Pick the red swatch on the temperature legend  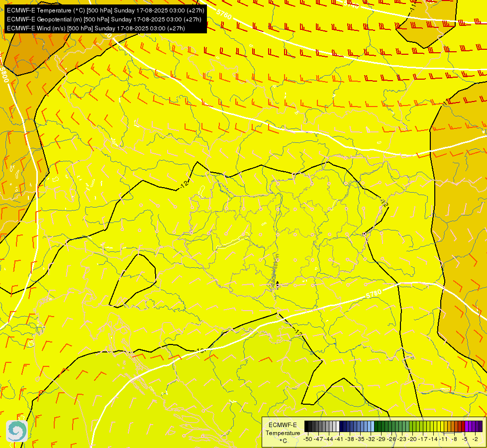(x=463, y=426)
